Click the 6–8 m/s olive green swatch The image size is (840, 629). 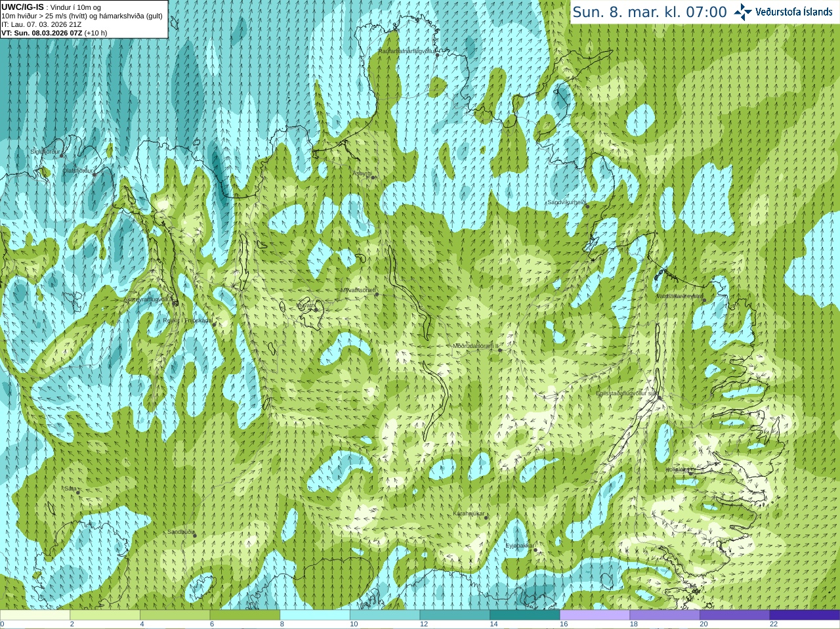(245, 615)
